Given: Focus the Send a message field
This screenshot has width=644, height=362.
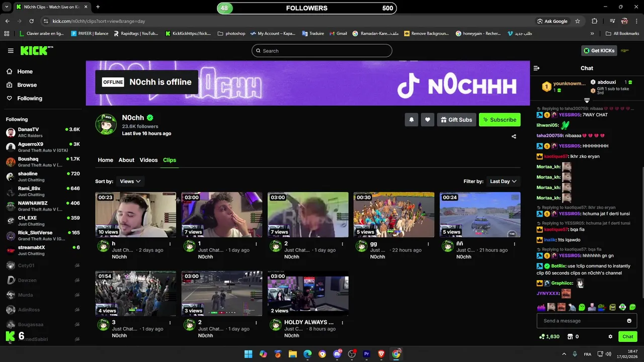Looking at the screenshot, I should [587, 321].
